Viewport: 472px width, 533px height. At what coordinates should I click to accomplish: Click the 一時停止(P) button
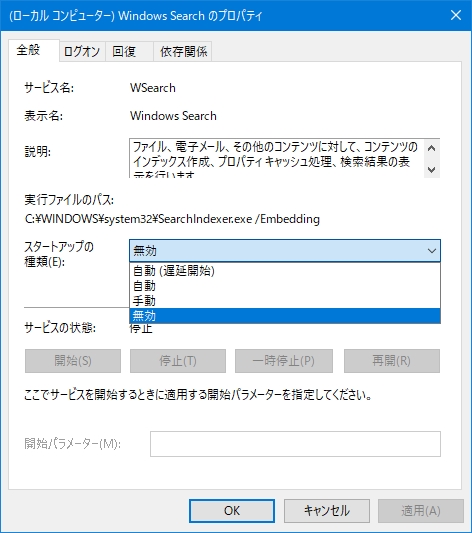pos(284,361)
